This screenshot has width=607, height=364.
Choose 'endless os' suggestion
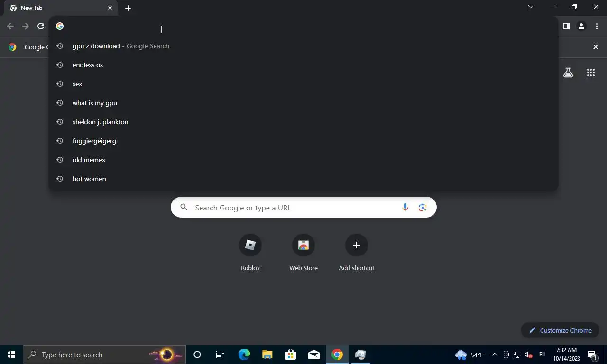coord(303,65)
